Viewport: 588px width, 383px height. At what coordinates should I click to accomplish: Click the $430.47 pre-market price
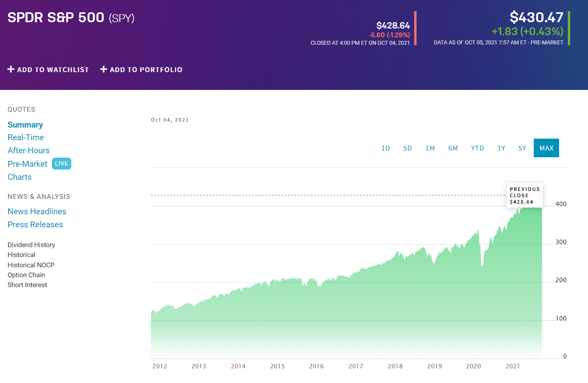pos(537,17)
